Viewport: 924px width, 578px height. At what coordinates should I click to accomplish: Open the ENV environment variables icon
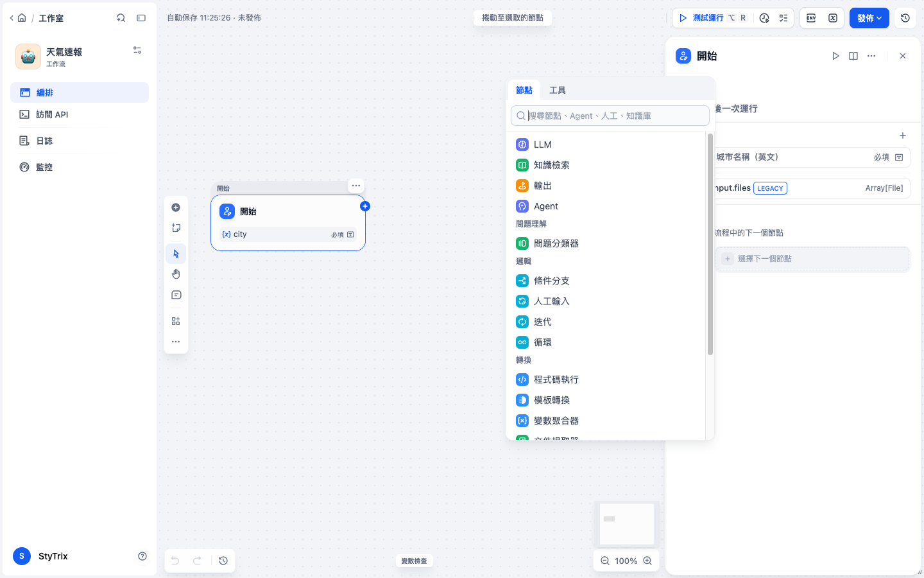(811, 18)
